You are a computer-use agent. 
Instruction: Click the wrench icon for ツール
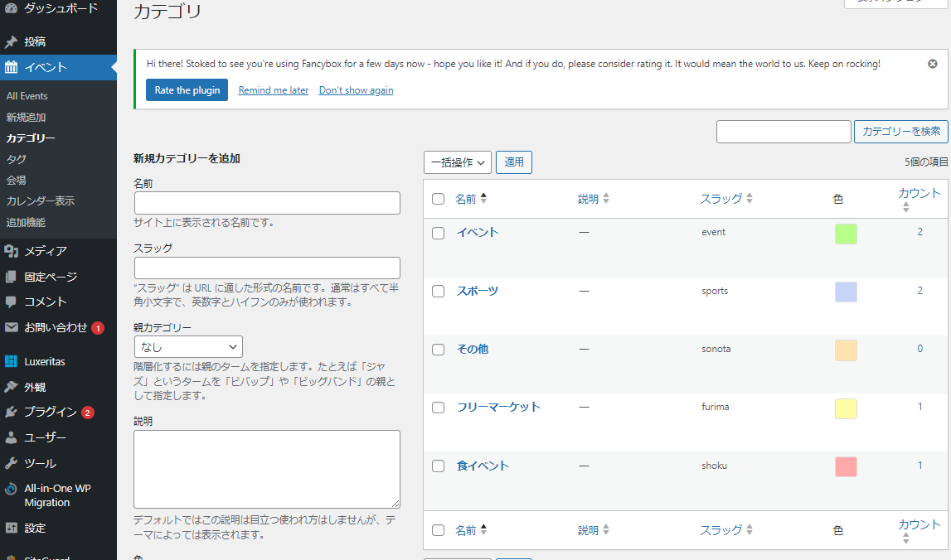[11, 463]
